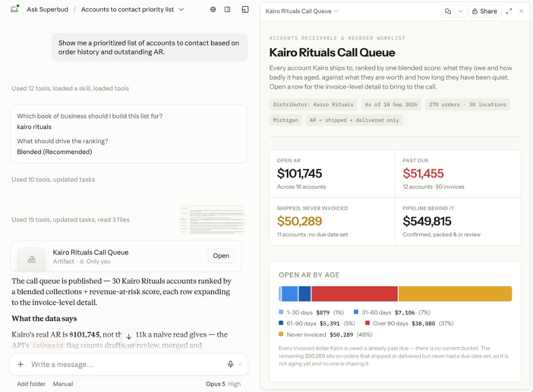Click '12 accounts · 30 invoices' subtext
Image resolution: width=533 pixels, height=392 pixels.
434,187
